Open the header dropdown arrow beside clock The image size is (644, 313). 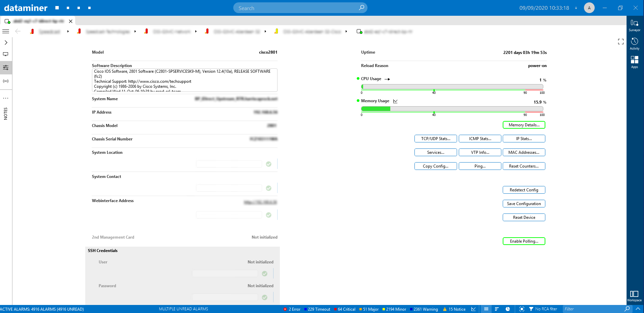pos(576,8)
